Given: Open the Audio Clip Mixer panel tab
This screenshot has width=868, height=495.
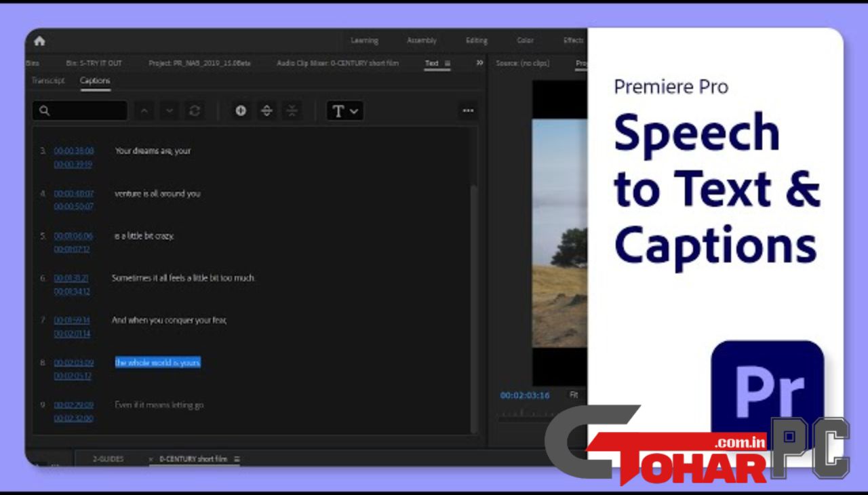Looking at the screenshot, I should [338, 63].
